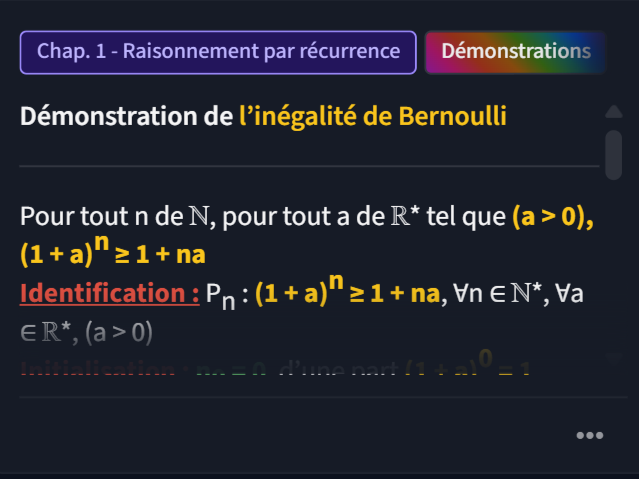Click the yellow '(a > 0),' condition

[x=552, y=218]
